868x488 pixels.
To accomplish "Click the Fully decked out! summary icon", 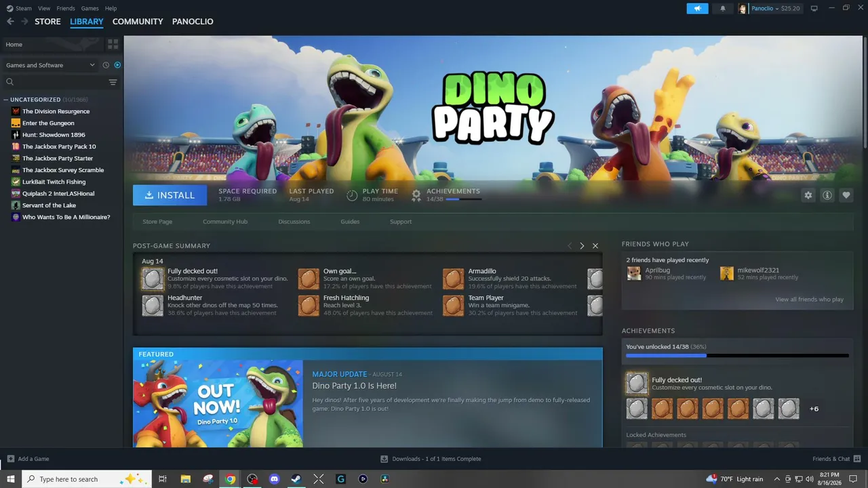I will click(x=153, y=279).
